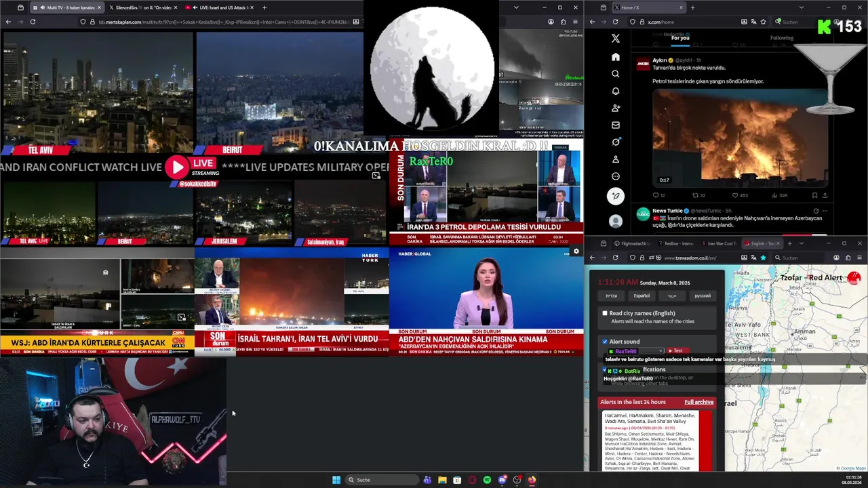Share the Aykırı post
The height and width of the screenshot is (488, 868).
tap(826, 195)
